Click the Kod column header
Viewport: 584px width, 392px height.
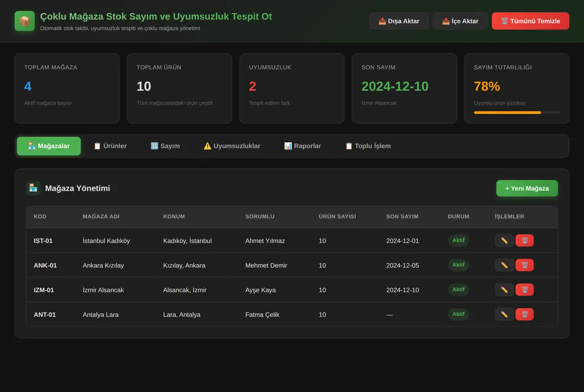coord(40,216)
